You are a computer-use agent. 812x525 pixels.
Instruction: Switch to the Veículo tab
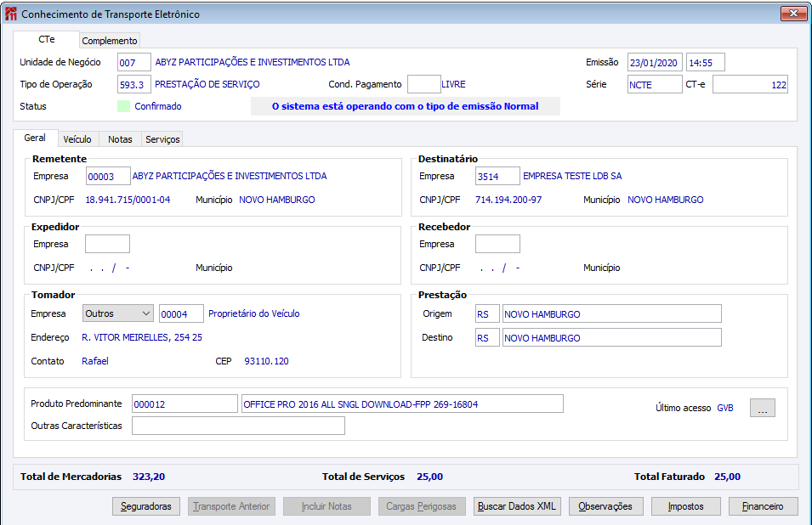77,139
